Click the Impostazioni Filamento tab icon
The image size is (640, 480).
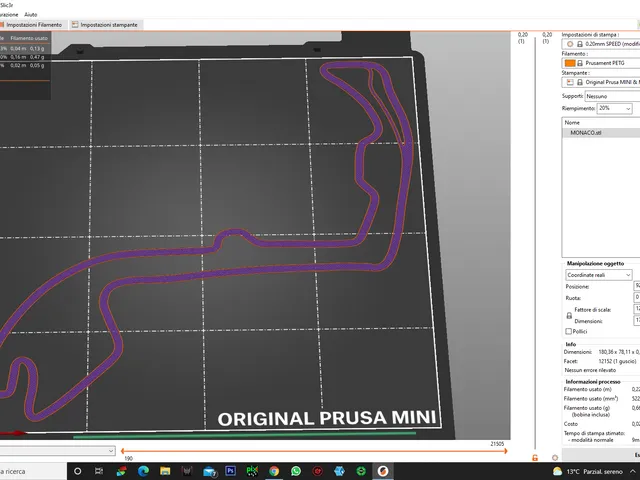(2, 25)
